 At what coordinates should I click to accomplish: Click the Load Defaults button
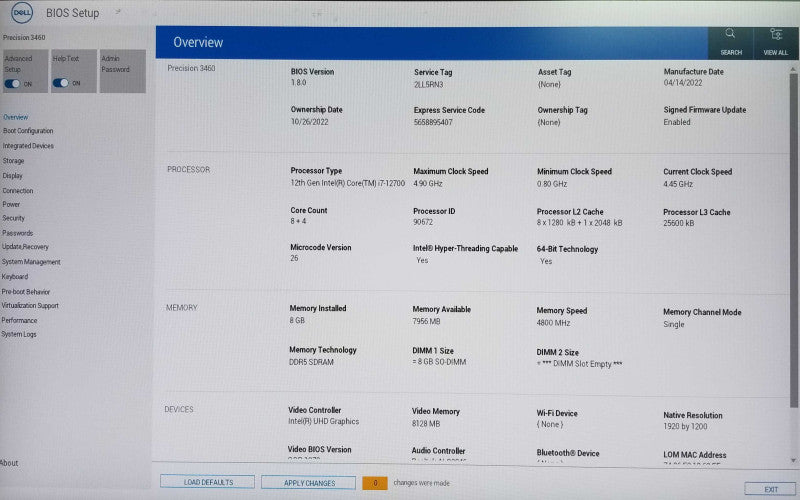(207, 482)
